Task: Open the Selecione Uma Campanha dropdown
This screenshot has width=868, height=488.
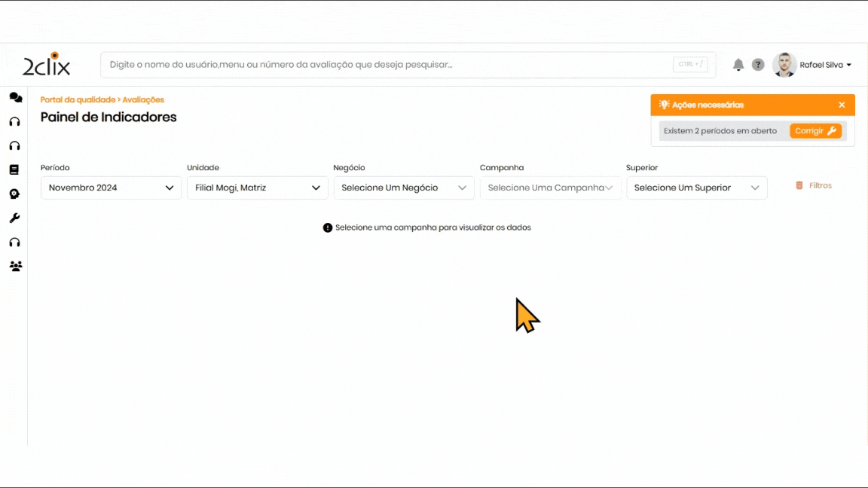Action: coord(550,188)
